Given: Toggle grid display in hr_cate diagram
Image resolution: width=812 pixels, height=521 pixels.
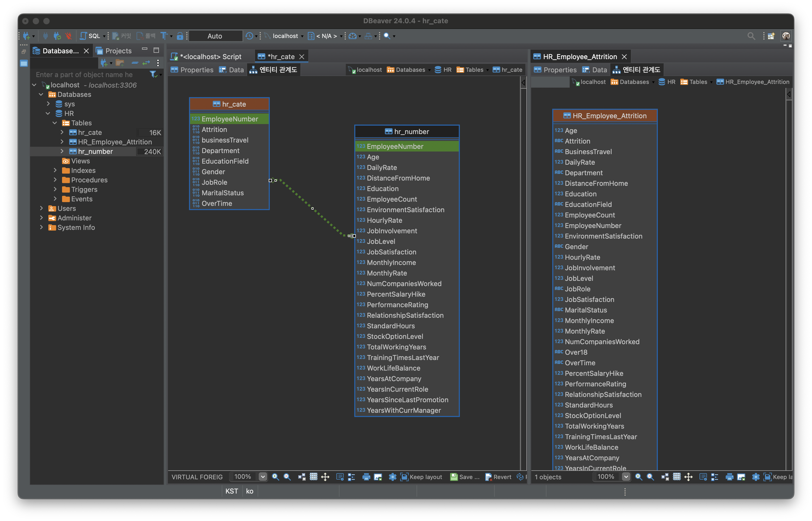Looking at the screenshot, I should point(314,477).
